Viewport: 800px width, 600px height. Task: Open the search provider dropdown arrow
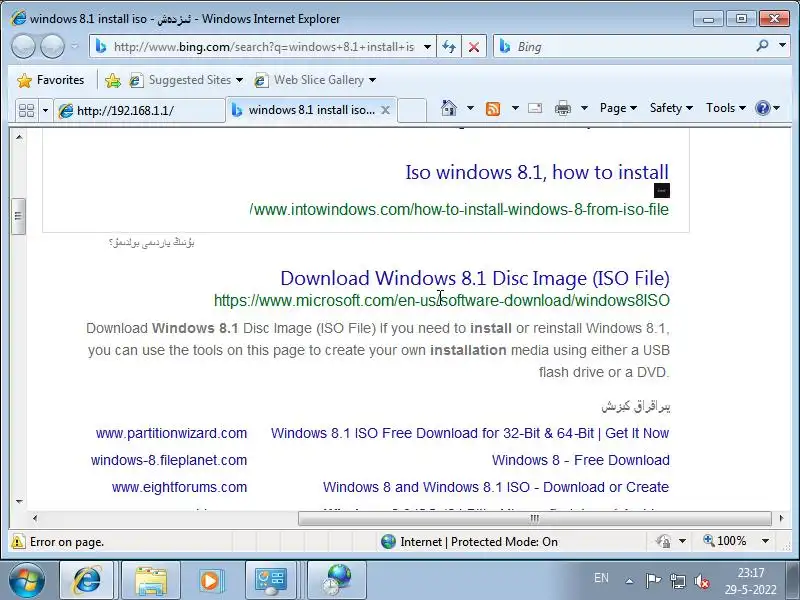click(782, 45)
